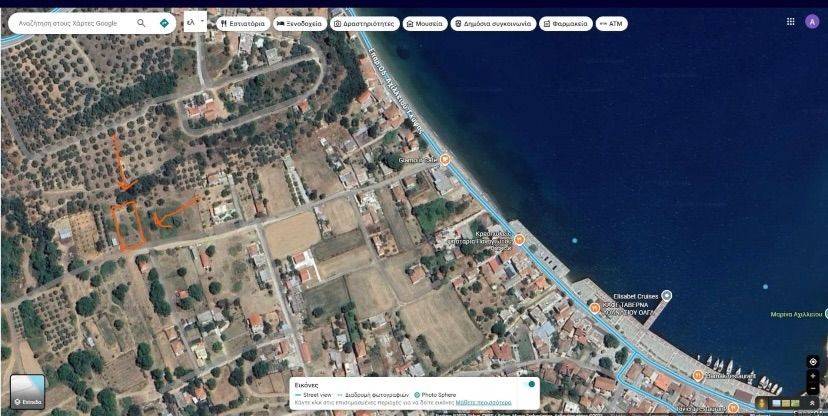The width and height of the screenshot is (828, 416).
Task: Focus the Google Maps search field
Action: (70, 23)
